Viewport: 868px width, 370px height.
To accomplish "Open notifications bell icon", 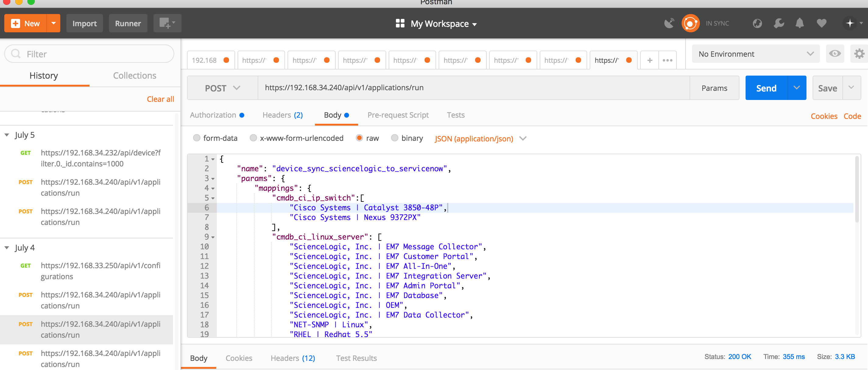I will (x=799, y=23).
